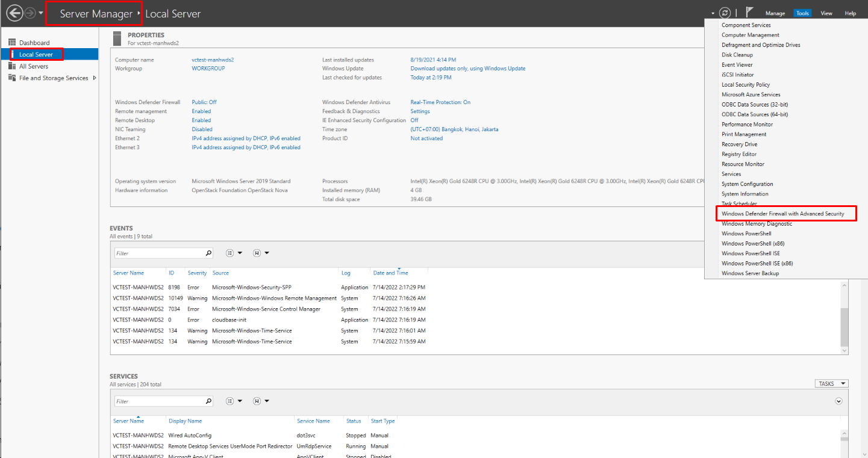Open the Tools menu
Screen dimensions: 868x458
point(802,13)
